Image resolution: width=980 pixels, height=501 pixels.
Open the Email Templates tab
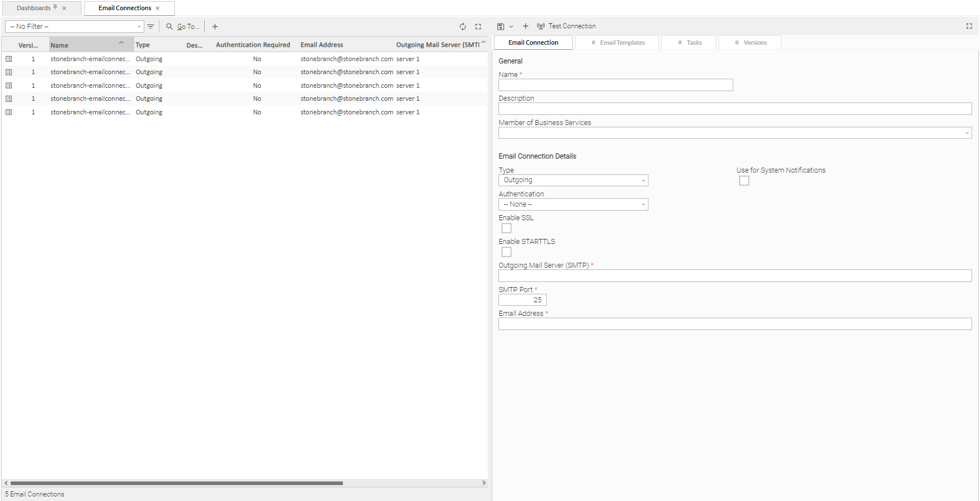[x=622, y=42]
